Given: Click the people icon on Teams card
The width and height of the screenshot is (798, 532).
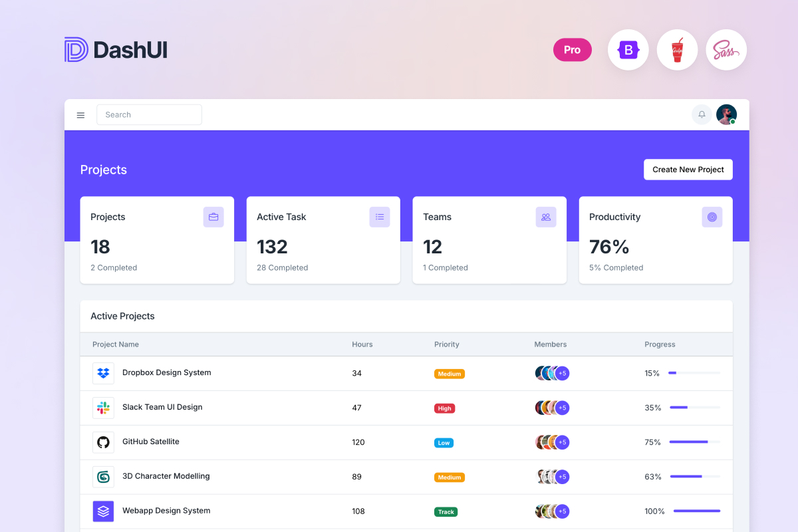Looking at the screenshot, I should (546, 217).
